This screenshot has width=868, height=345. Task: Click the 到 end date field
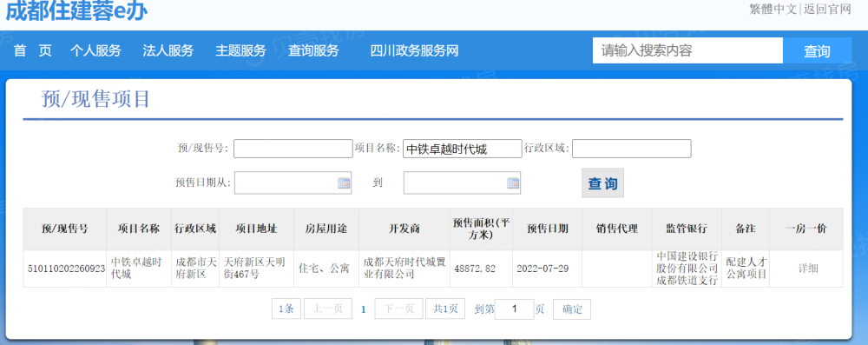[x=462, y=183]
